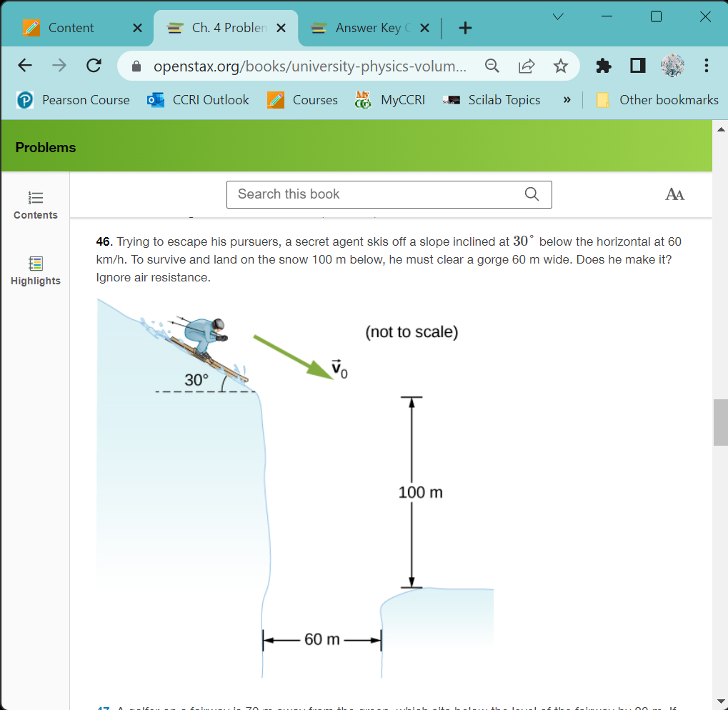Click the Search this book field

[389, 194]
